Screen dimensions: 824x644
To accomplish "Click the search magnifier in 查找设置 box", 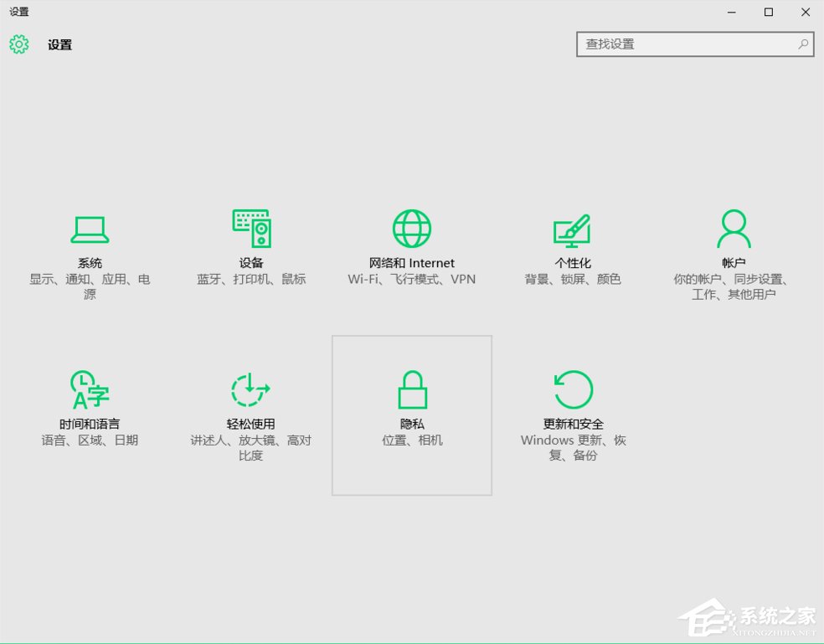I will pyautogui.click(x=802, y=44).
